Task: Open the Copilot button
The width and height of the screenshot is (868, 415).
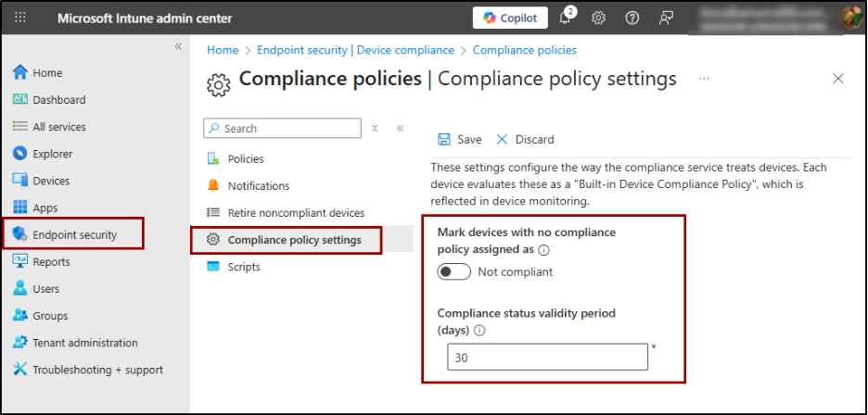Action: point(510,18)
